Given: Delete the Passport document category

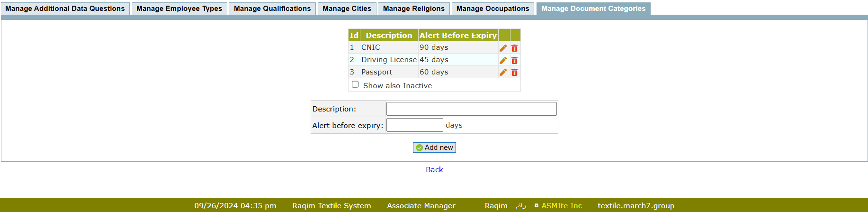Looking at the screenshot, I should click(514, 72).
